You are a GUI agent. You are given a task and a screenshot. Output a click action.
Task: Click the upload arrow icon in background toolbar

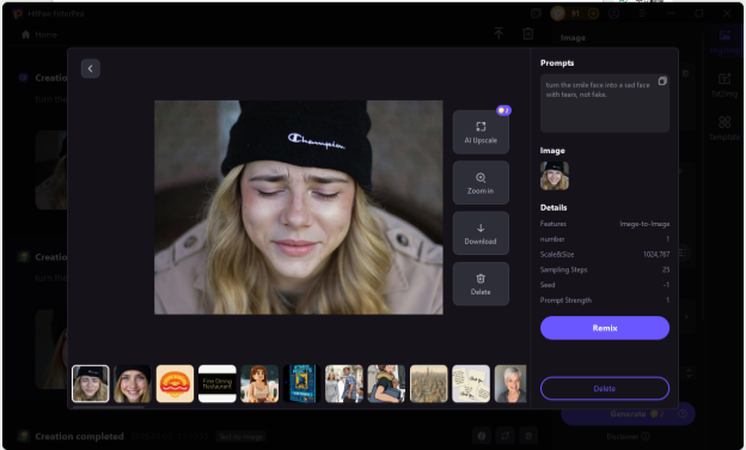pyautogui.click(x=499, y=33)
